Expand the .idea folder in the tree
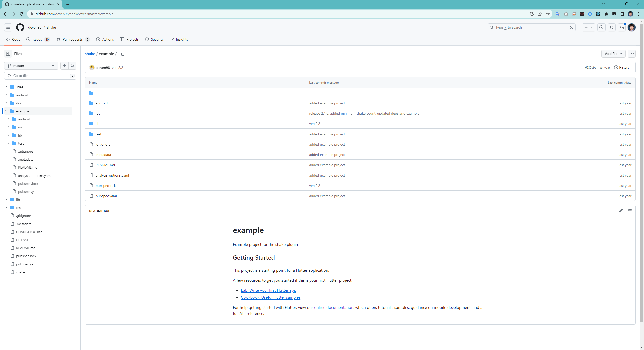This screenshot has height=350, width=644. coord(6,87)
